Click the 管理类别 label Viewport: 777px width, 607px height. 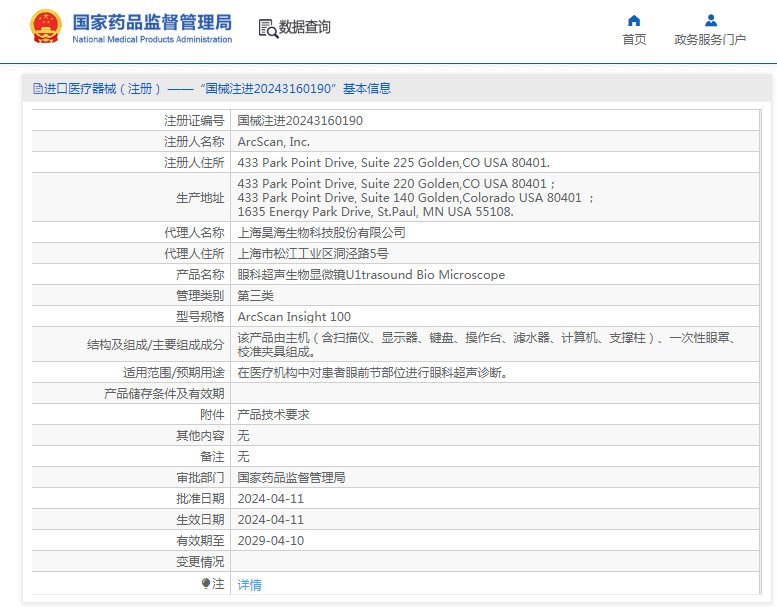[x=200, y=296]
